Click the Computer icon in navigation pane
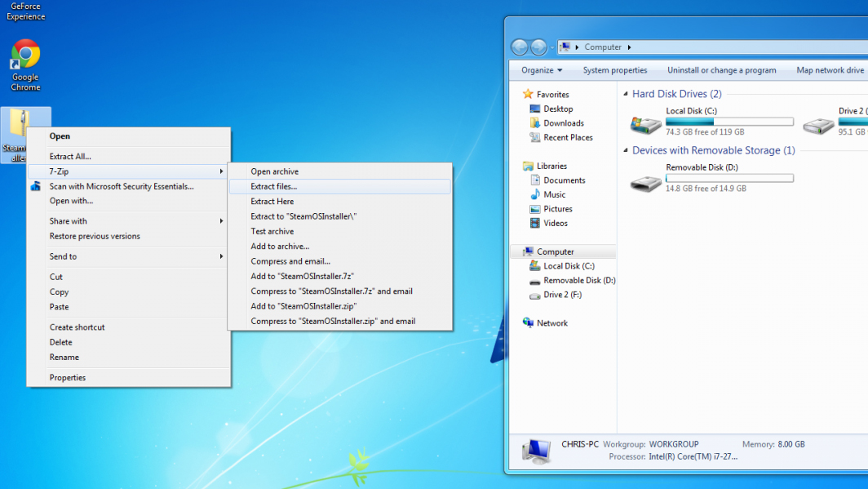Image resolution: width=868 pixels, height=489 pixels. coord(528,251)
